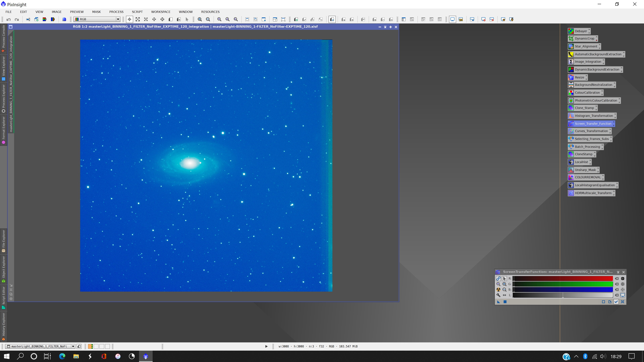
Task: Open Histogram_Transformation process icon
Action: [x=592, y=116]
